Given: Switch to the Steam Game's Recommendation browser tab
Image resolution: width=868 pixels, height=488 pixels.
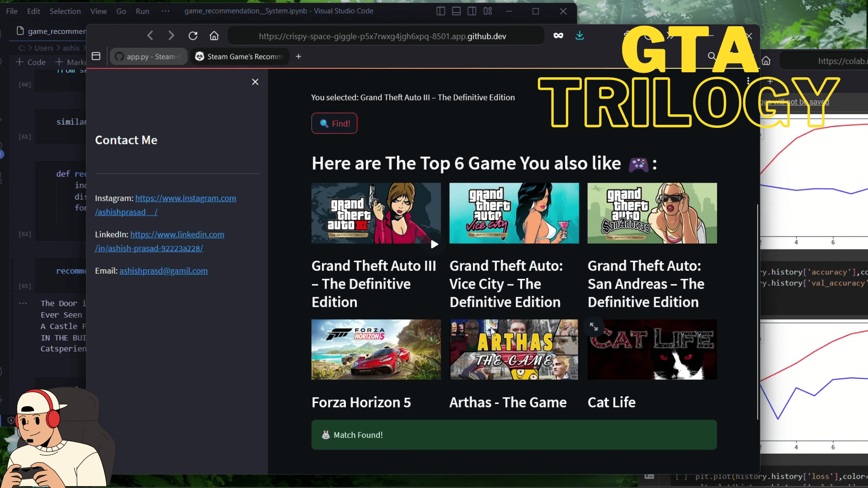Looking at the screenshot, I should pyautogui.click(x=240, y=56).
